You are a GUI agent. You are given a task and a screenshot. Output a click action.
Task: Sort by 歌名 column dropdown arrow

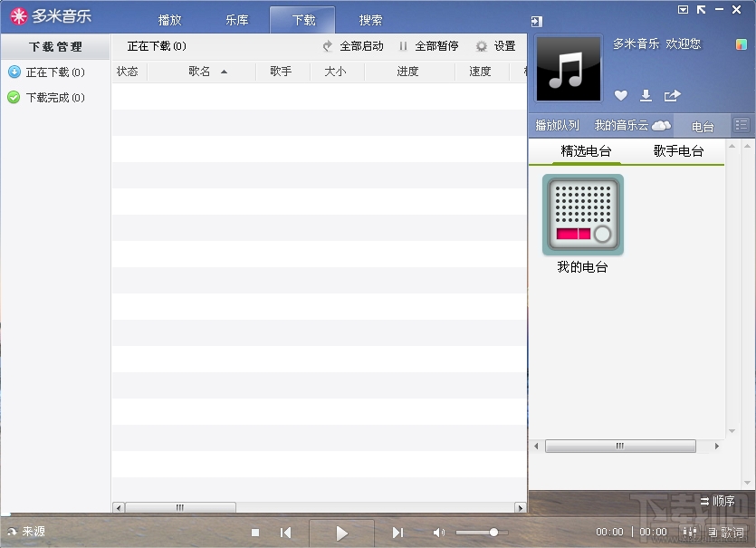click(x=225, y=71)
